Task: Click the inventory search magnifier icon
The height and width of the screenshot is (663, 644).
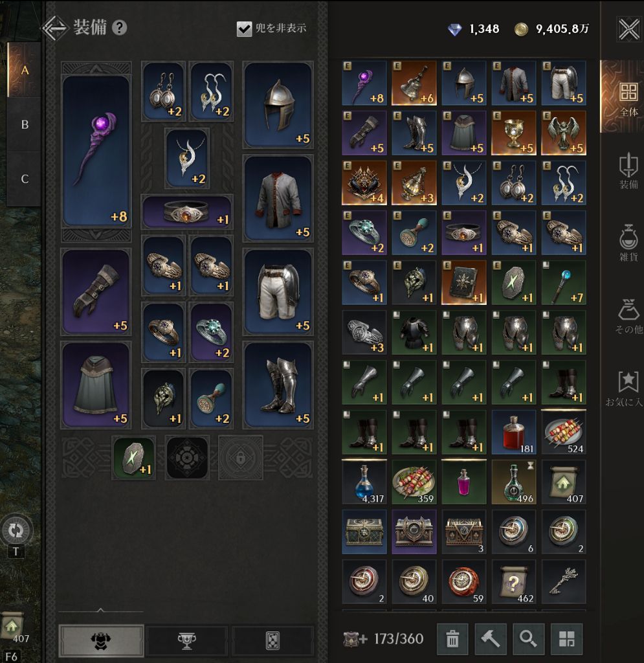Action: pos(528,638)
